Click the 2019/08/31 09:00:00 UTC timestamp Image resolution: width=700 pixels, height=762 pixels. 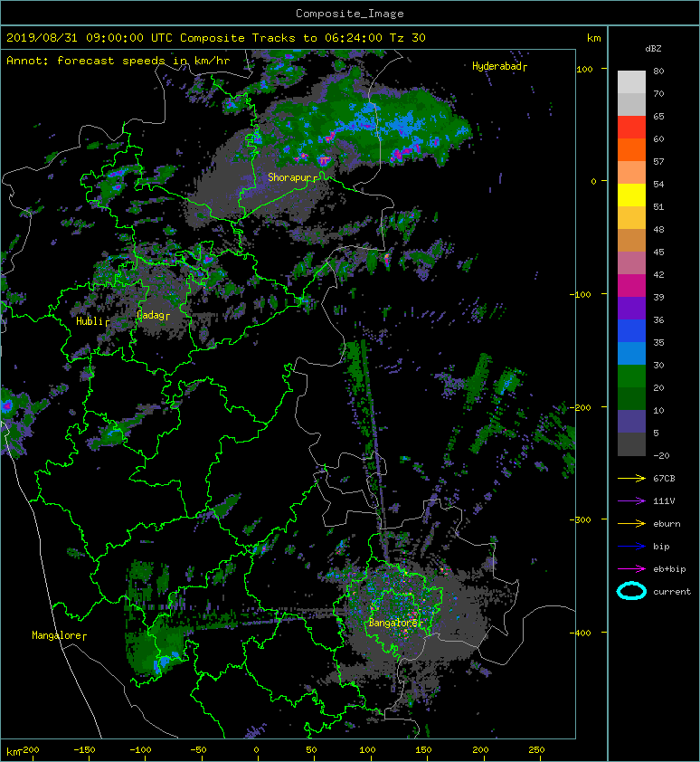[89, 38]
